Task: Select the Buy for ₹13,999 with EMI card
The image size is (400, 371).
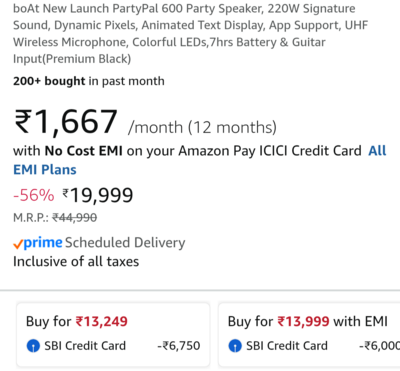Action: pos(309,335)
